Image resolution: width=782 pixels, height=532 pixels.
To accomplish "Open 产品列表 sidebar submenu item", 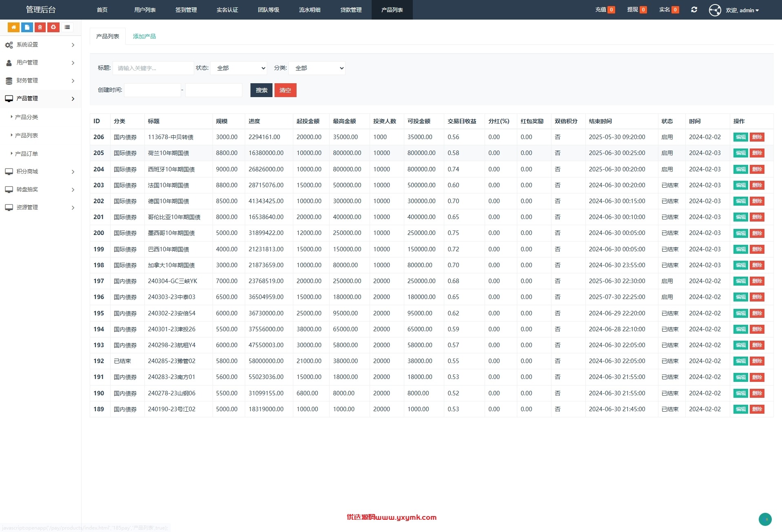I will click(26, 135).
